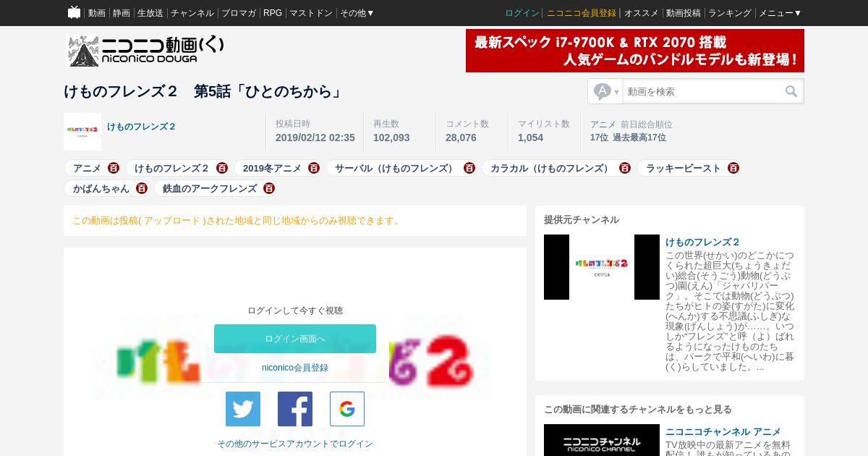Click ニコニコ会員登録 in top bar
The width and height of the screenshot is (868, 456).
pyautogui.click(x=582, y=13)
